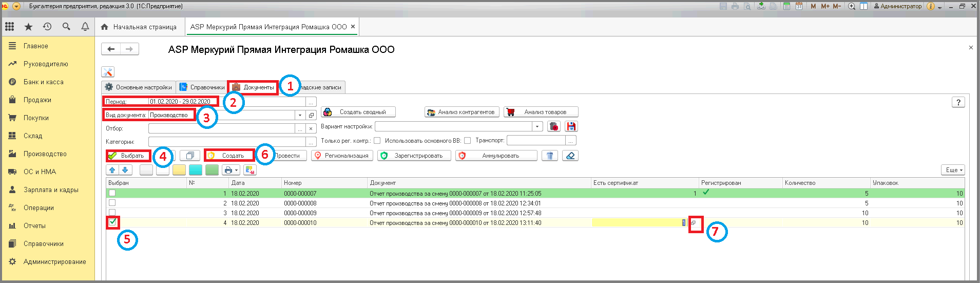This screenshot has height=283, width=980.
Task: Click the blue move-down arrow icon
Action: coord(125,170)
